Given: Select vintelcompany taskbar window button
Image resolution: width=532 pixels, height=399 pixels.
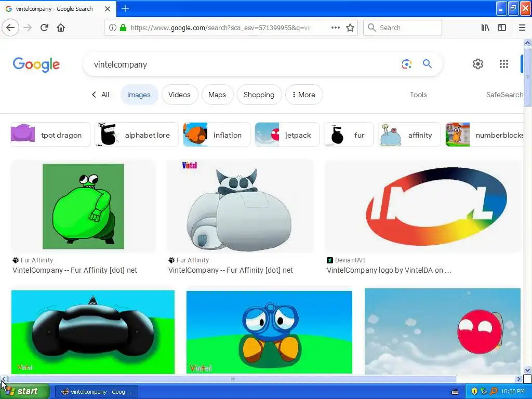Looking at the screenshot, I should (x=96, y=392).
